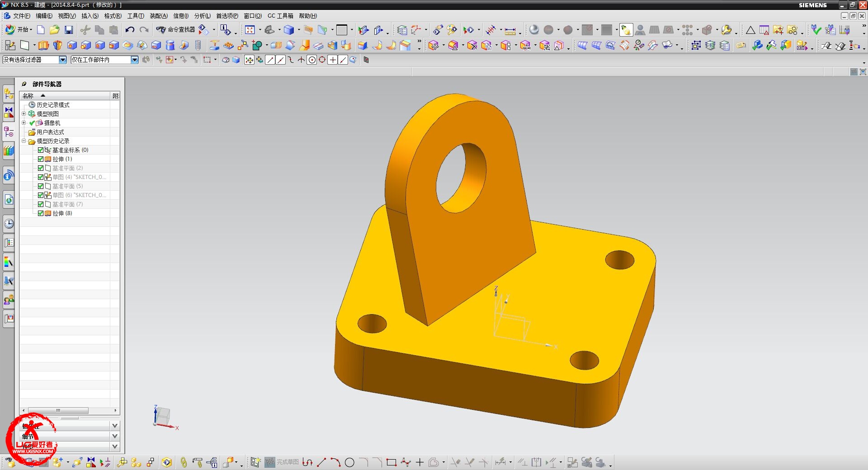The image size is (868, 470).
Task: Click the Datum plane icon
Action: point(24,45)
